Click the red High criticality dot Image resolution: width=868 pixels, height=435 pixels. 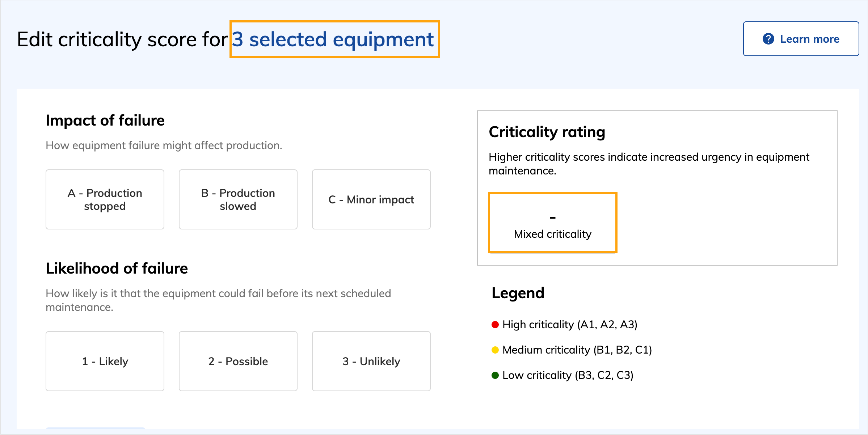(x=495, y=325)
